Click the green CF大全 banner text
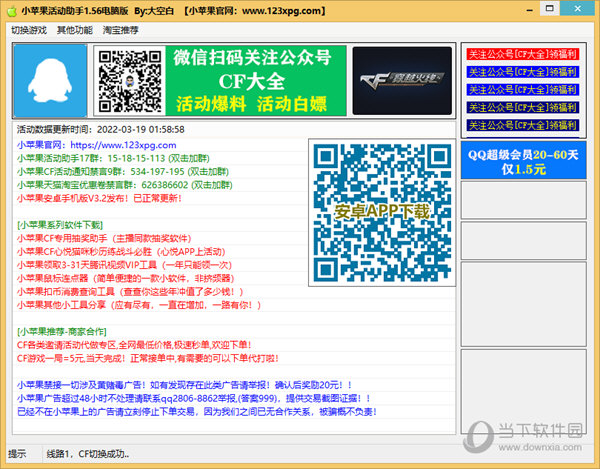The image size is (600, 469). tap(256, 81)
